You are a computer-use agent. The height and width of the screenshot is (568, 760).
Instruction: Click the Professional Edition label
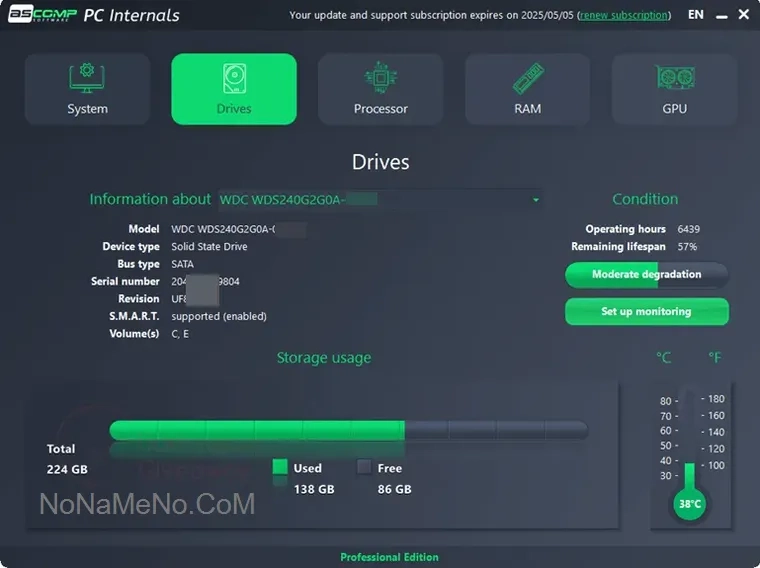(389, 557)
